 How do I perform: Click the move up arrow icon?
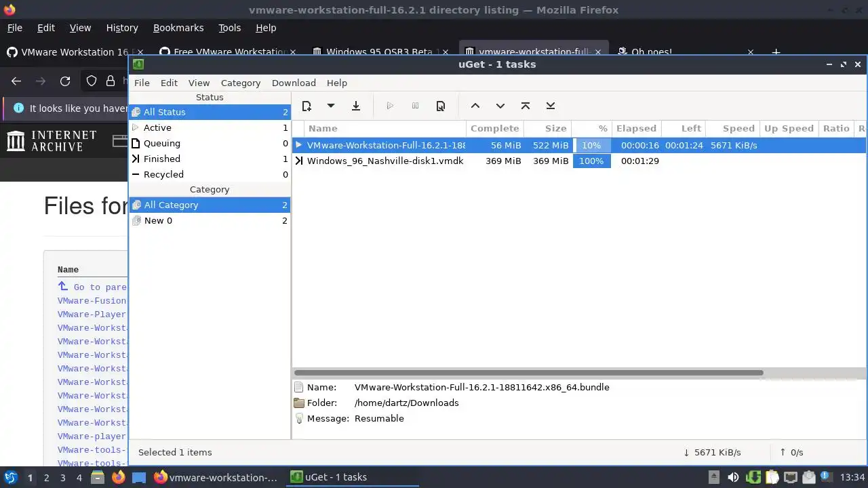475,106
